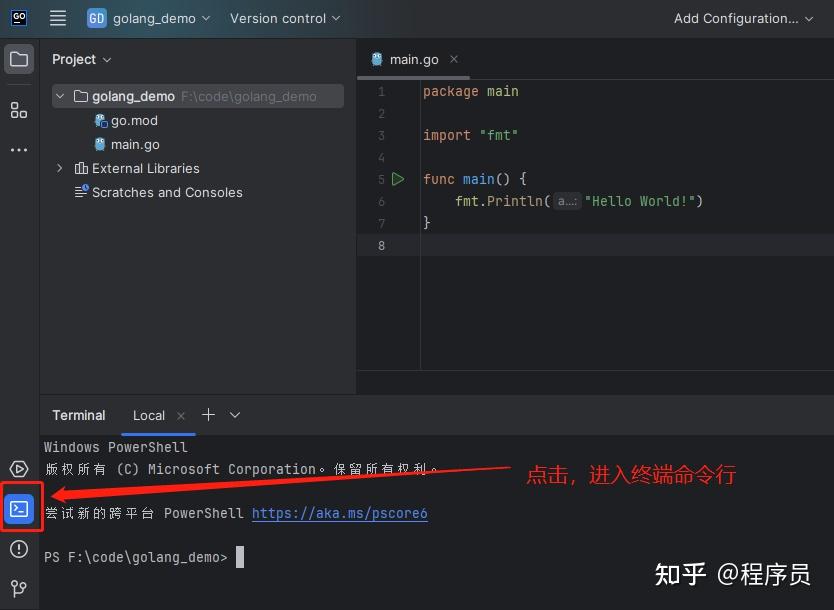Switch to the Local terminal tab

[x=148, y=415]
